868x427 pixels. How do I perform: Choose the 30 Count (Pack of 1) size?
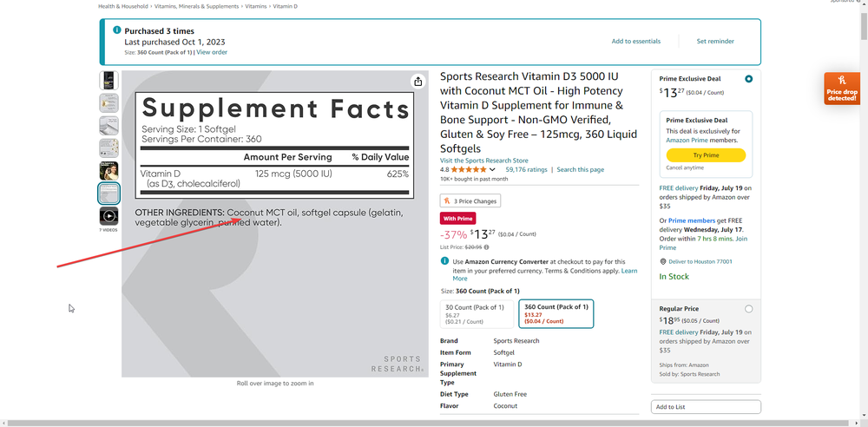(x=477, y=314)
